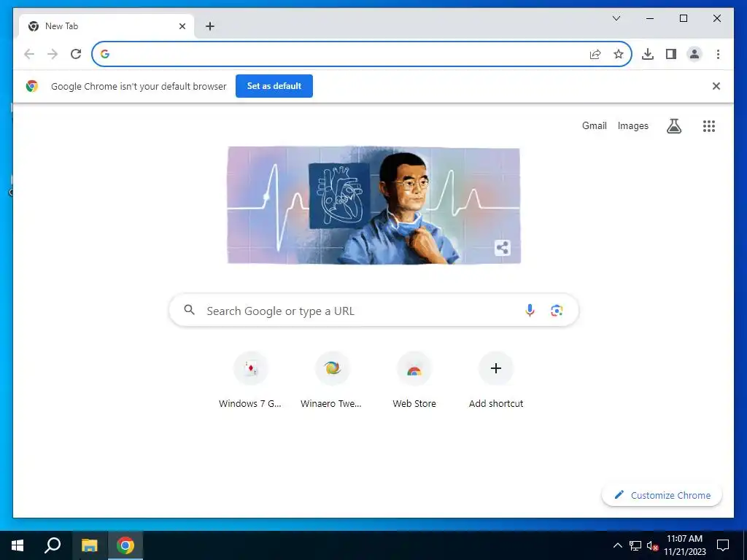This screenshot has height=560, width=747.
Task: Open the profile avatar menu
Action: coord(694,54)
